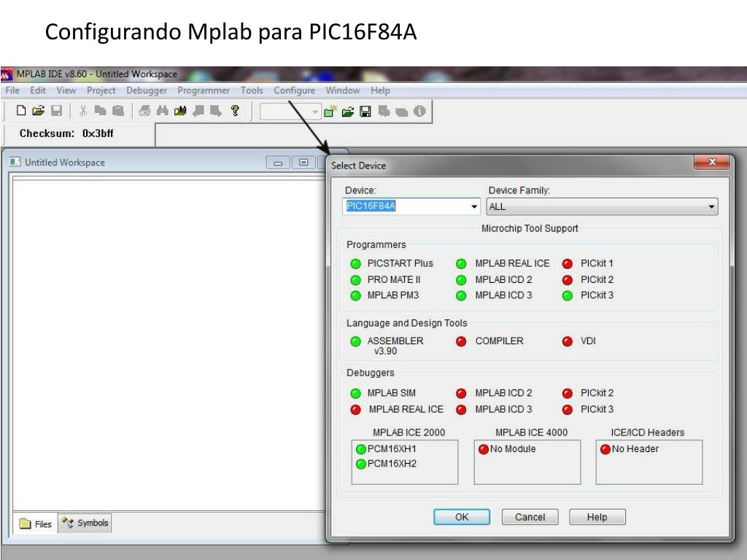Open the Help menu in menu bar
Image resolution: width=747 pixels, height=560 pixels.
[x=380, y=90]
